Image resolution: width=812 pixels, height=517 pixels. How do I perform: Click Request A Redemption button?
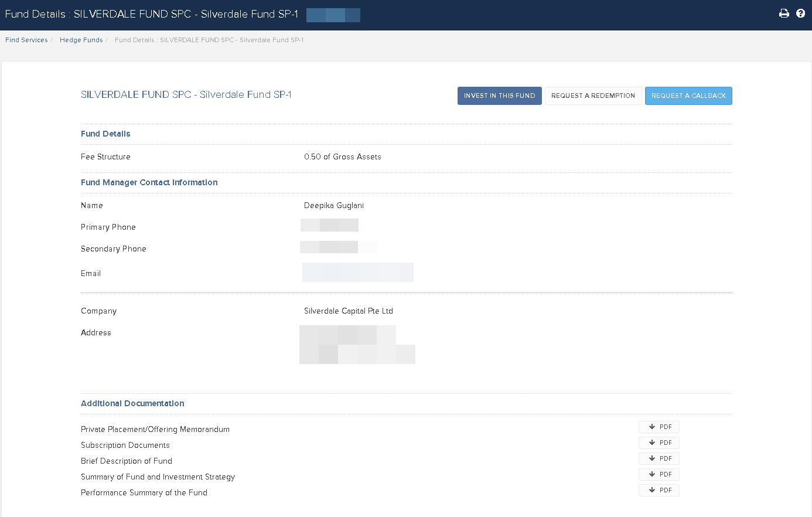click(593, 96)
